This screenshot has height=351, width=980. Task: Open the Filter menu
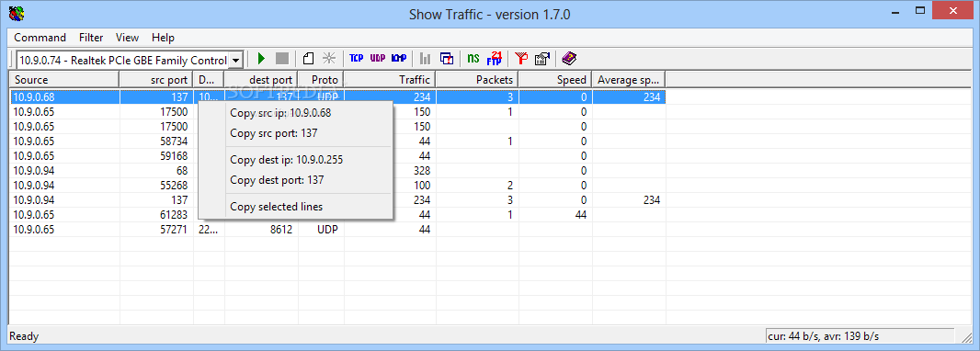coord(91,38)
